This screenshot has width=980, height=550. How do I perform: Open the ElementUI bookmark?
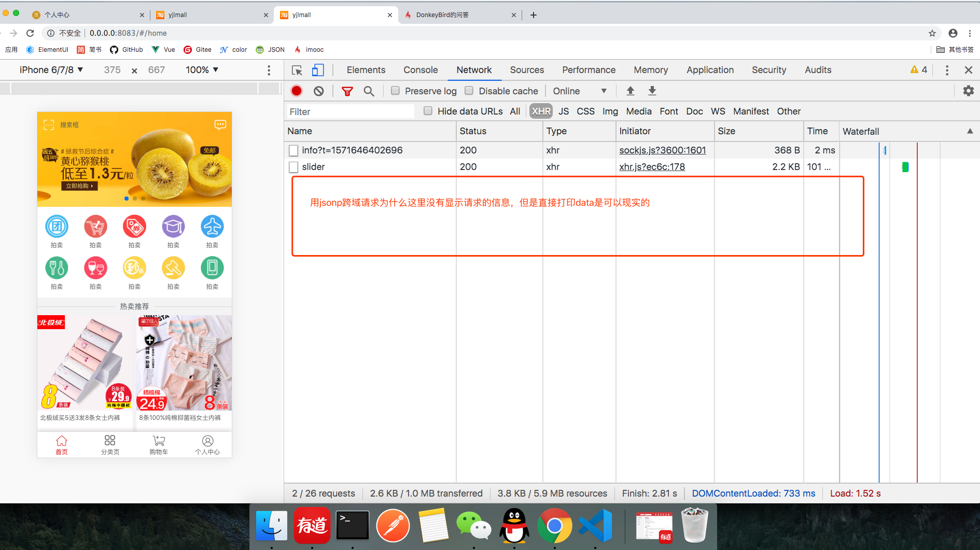[47, 50]
